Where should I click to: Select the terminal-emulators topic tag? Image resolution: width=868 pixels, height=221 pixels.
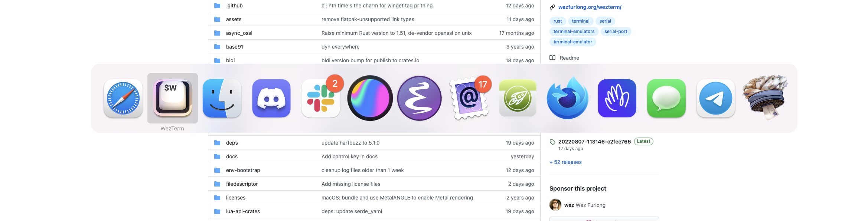(x=574, y=32)
